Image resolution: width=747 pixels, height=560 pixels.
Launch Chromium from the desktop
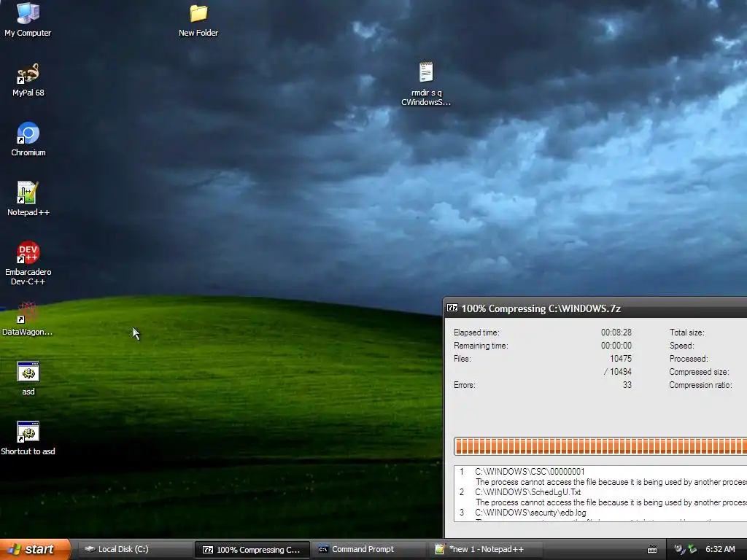point(28,139)
